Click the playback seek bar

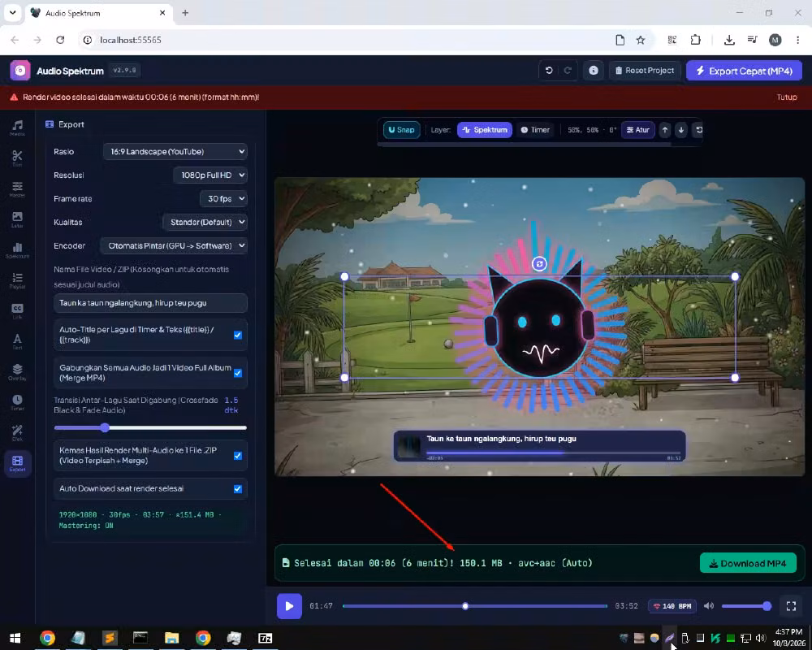(475, 606)
